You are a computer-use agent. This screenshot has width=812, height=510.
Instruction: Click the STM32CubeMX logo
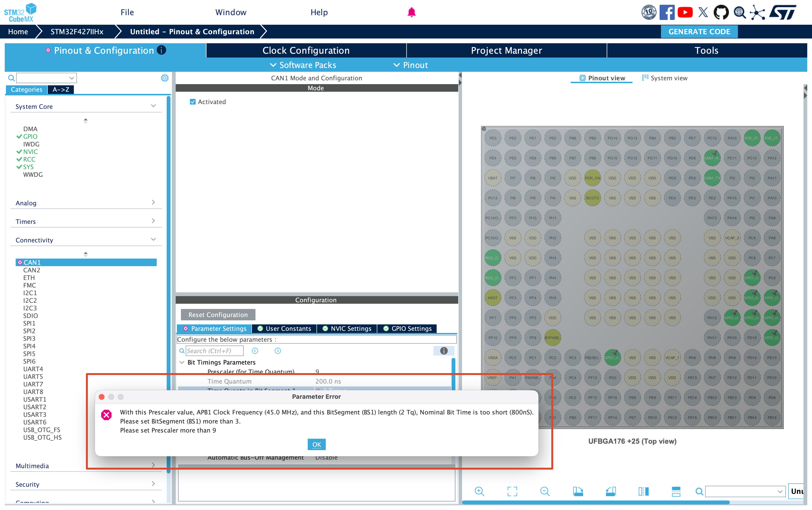tap(21, 13)
